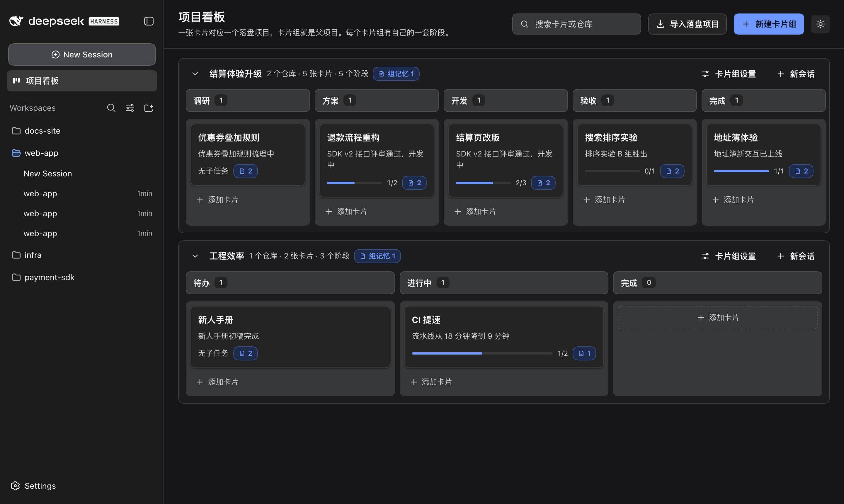Open the 组记忆 1 badge in 结算体验升级
Screen dimensions: 844x504
[396, 74]
